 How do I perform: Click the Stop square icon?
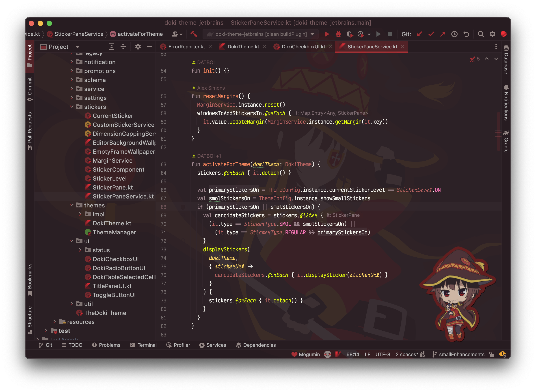(390, 34)
